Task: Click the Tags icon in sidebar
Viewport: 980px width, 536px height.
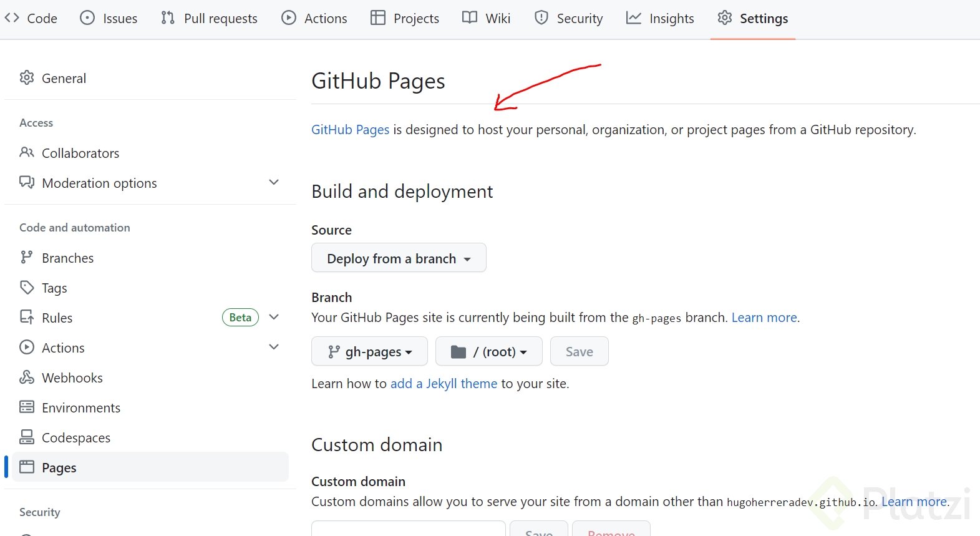Action: tap(27, 288)
